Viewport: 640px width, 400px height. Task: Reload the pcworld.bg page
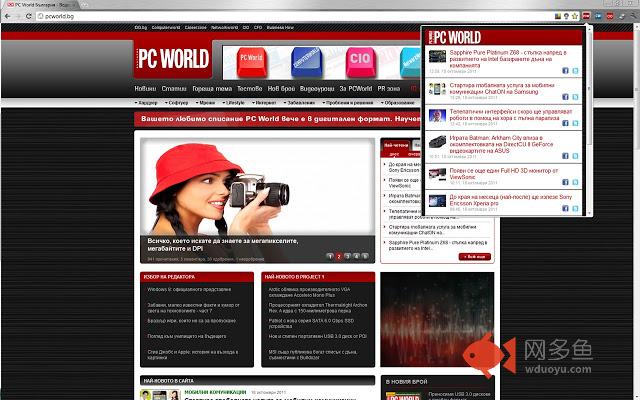click(29, 16)
